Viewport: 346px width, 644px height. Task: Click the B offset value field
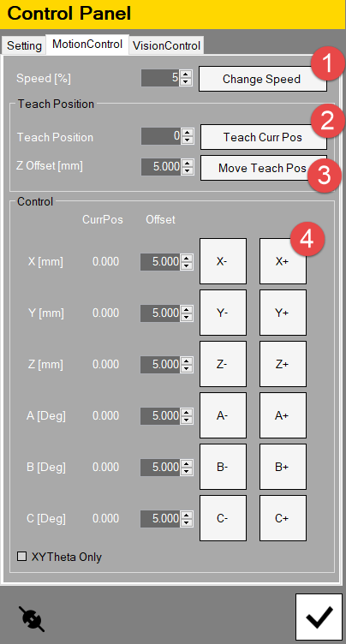pos(161,468)
